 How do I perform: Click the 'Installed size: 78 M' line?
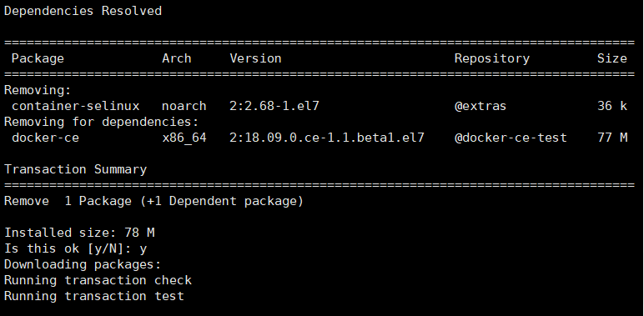(79, 233)
